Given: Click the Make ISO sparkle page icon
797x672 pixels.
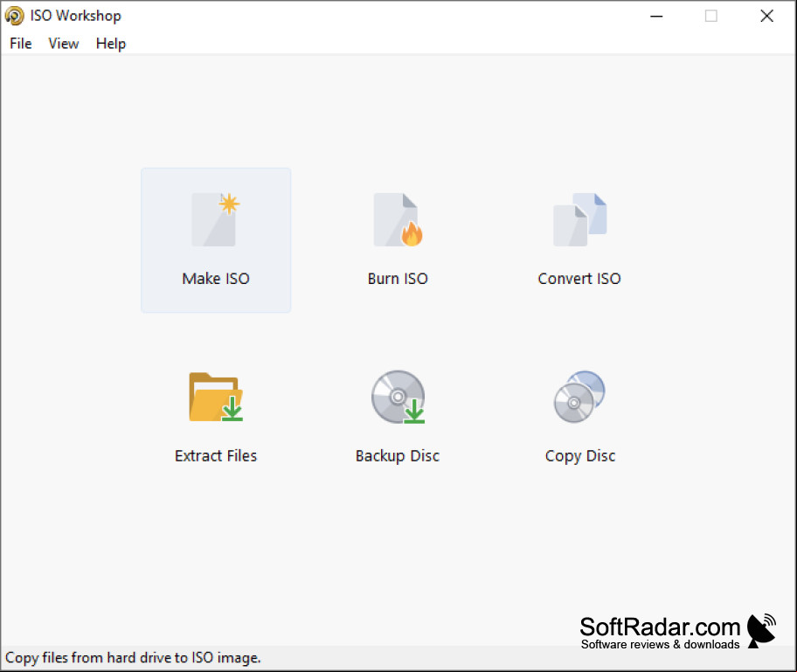Looking at the screenshot, I should pyautogui.click(x=216, y=219).
